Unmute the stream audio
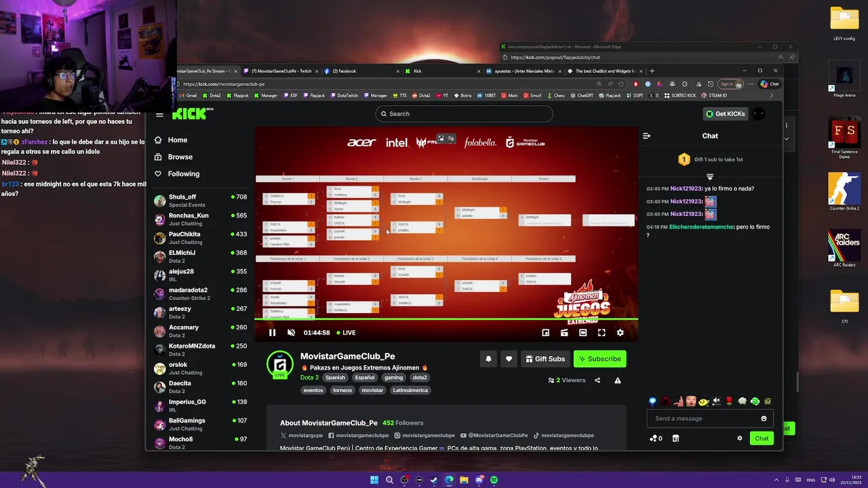The image size is (868, 488). 291,333
